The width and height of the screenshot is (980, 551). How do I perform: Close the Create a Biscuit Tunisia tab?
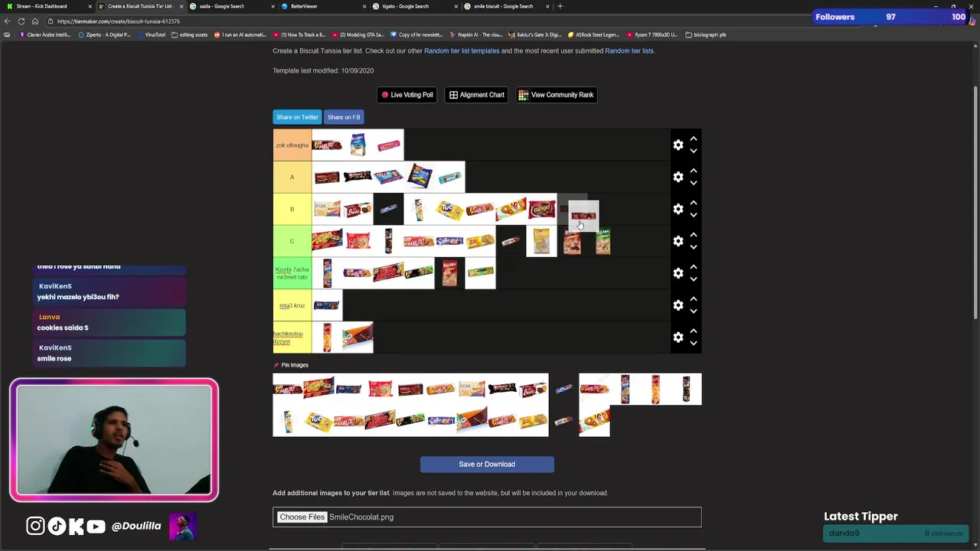[181, 6]
